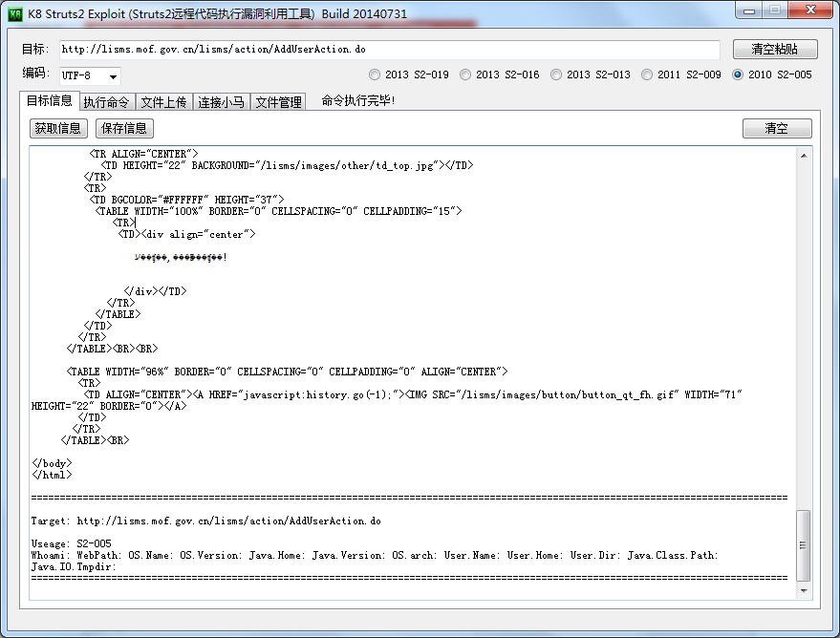Click the vertical scrollbar thumb
Viewport: 840px width, 638px height.
tap(803, 545)
